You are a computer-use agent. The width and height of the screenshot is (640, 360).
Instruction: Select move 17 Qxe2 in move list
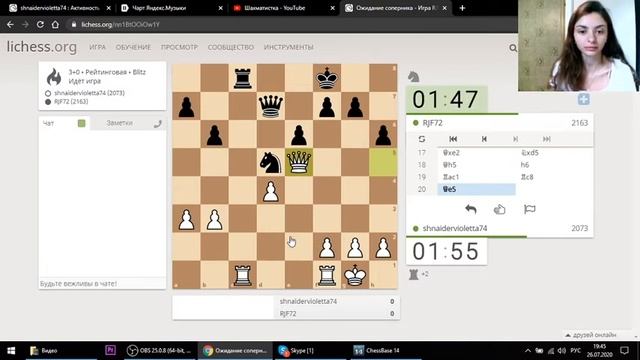(476, 153)
